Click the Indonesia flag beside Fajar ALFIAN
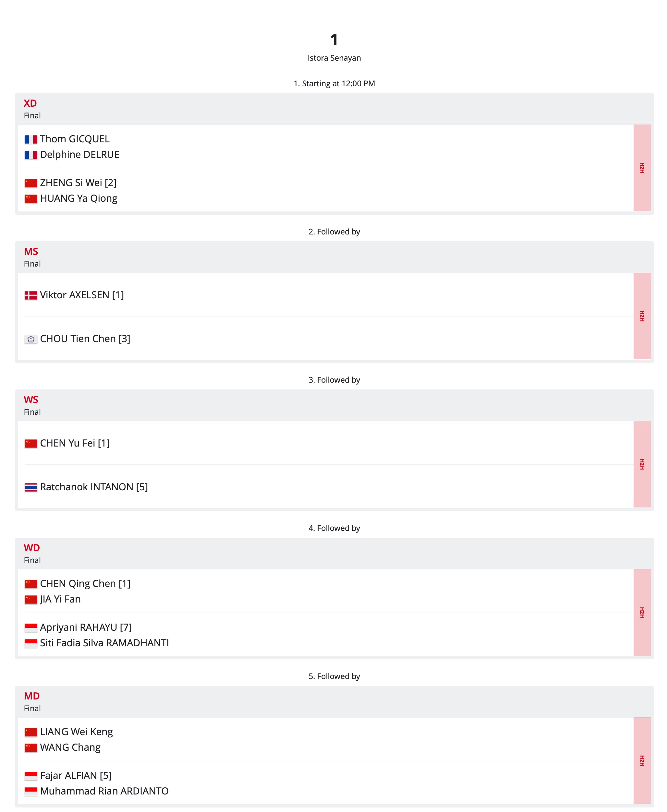Screen dimensions: 667x812 (31, 775)
